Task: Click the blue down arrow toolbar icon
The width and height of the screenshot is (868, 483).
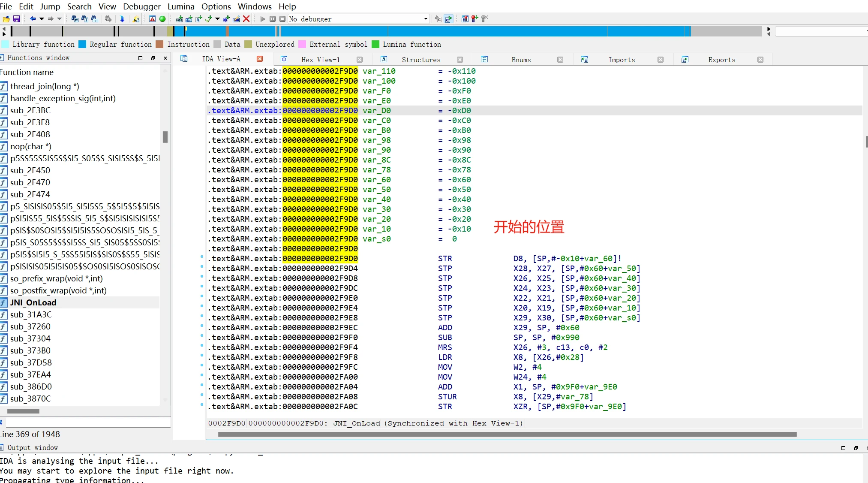Action: pos(122,19)
